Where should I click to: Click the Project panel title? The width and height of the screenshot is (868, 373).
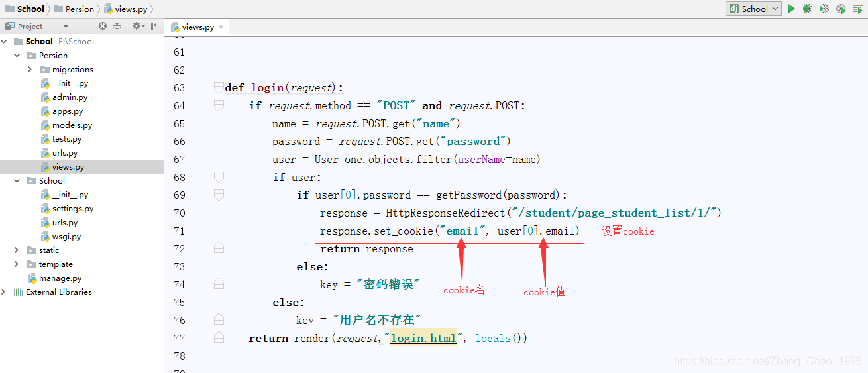click(x=30, y=27)
